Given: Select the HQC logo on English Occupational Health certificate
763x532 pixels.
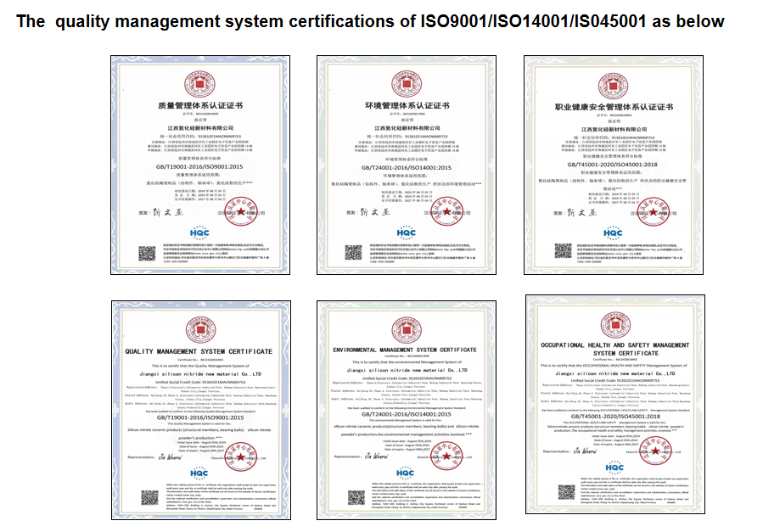Looking at the screenshot, I should point(614,468).
